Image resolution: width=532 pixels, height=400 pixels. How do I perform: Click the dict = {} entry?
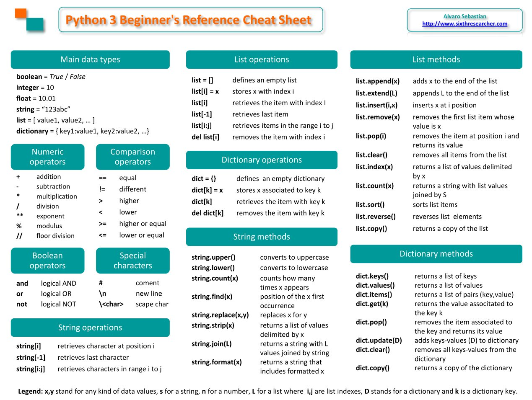pyautogui.click(x=204, y=179)
